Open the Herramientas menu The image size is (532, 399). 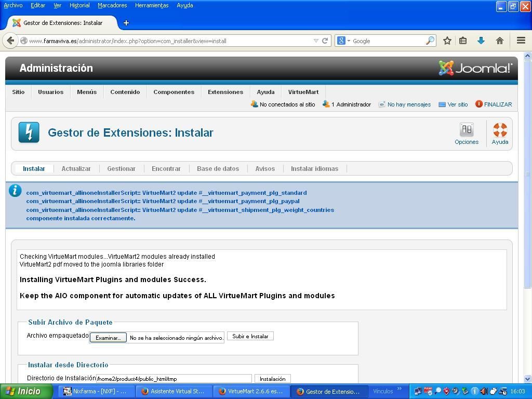pos(152,5)
